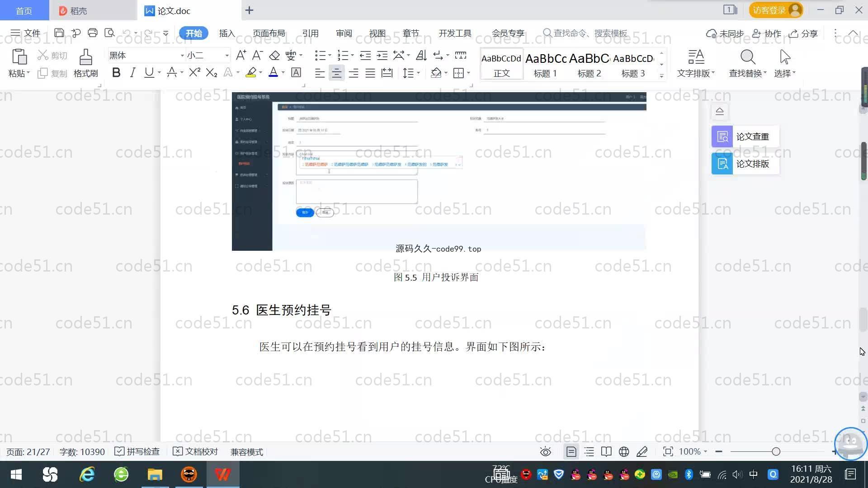
Task: Open Windows Start menu
Action: tap(16, 474)
